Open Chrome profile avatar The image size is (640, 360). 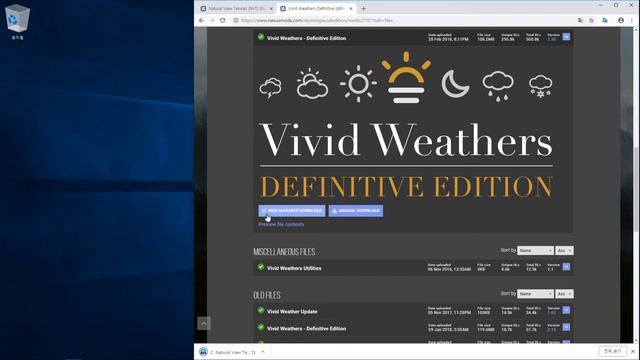click(x=621, y=20)
